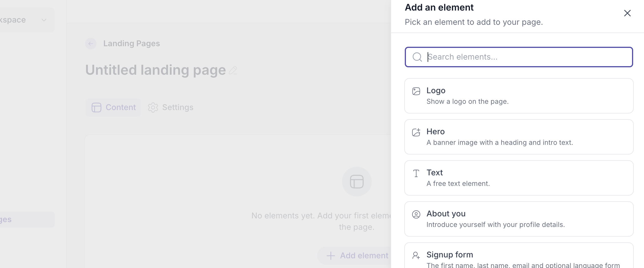Image resolution: width=644 pixels, height=268 pixels.
Task: Click the Add element button
Action: (357, 255)
